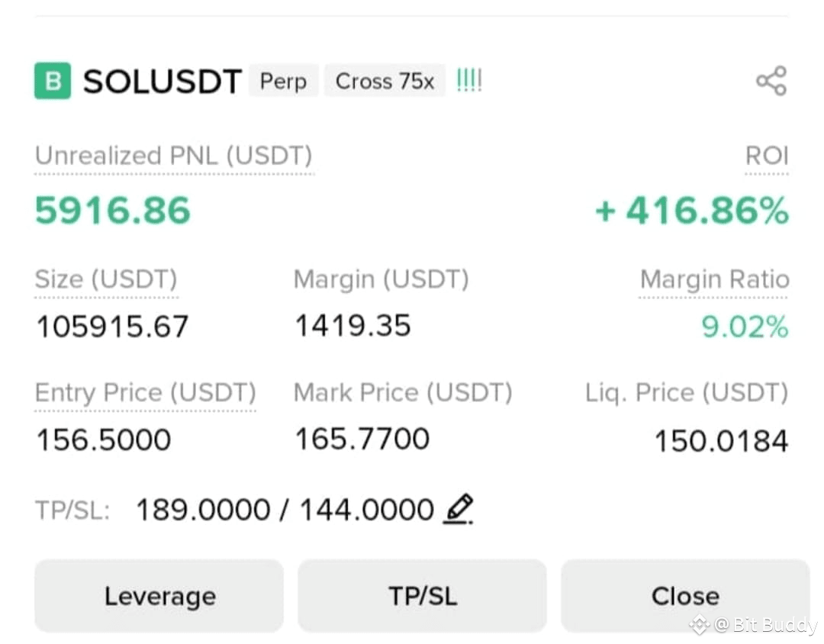The image size is (824, 644).
Task: Tap the Size (USDT) label
Action: (106, 279)
